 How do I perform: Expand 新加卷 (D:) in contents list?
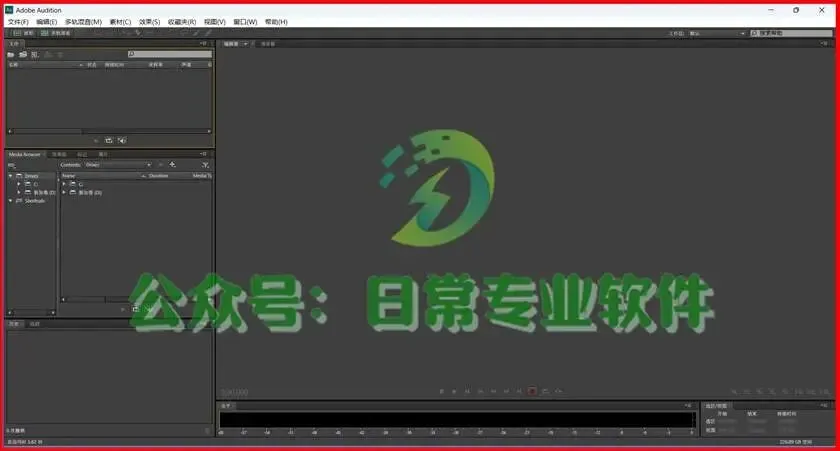[64, 192]
